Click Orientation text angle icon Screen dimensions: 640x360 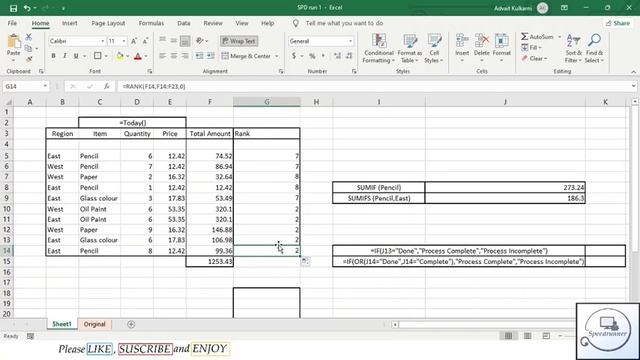coord(200,40)
